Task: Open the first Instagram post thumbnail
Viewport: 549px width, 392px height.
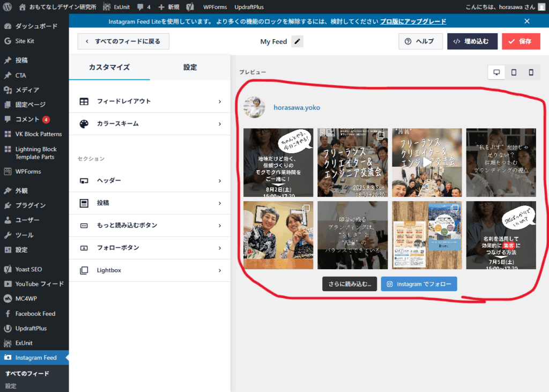Action: point(278,162)
